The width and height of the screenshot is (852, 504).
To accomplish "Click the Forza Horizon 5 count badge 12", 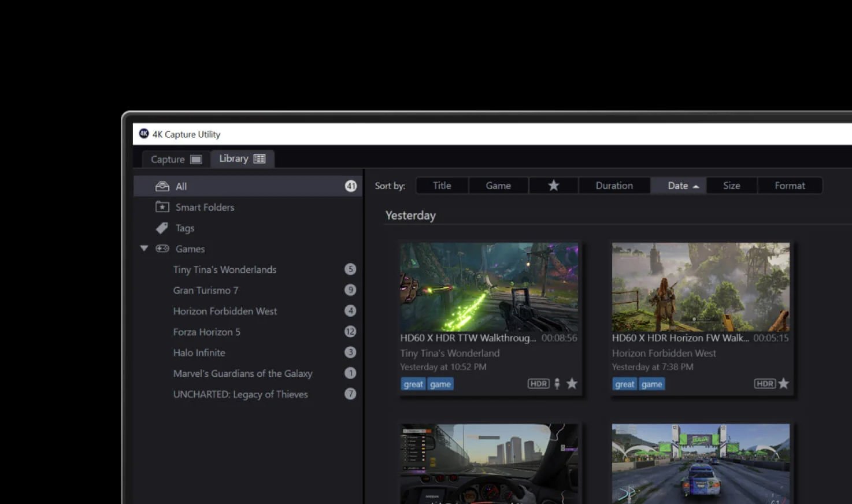I will [350, 332].
